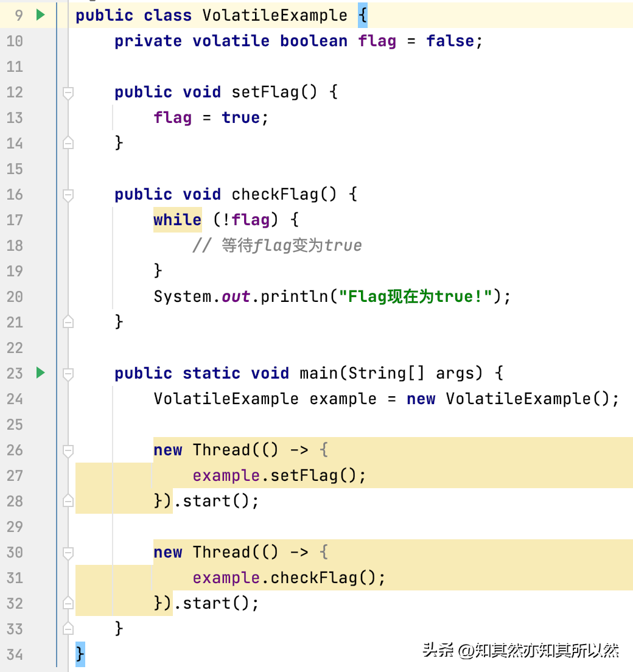The image size is (633, 672).
Task: Click the boolean keyword on line 10
Action: 313,41
